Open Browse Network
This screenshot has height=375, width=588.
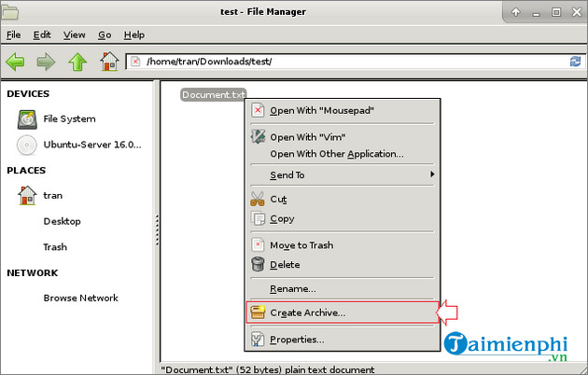click(80, 299)
